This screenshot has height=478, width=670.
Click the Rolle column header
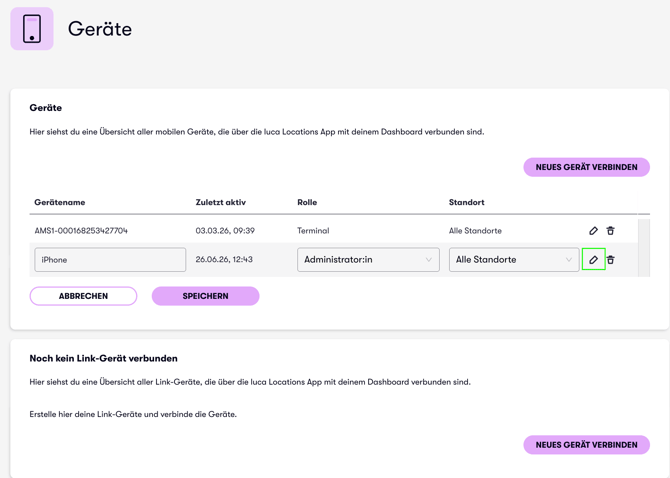(x=307, y=202)
